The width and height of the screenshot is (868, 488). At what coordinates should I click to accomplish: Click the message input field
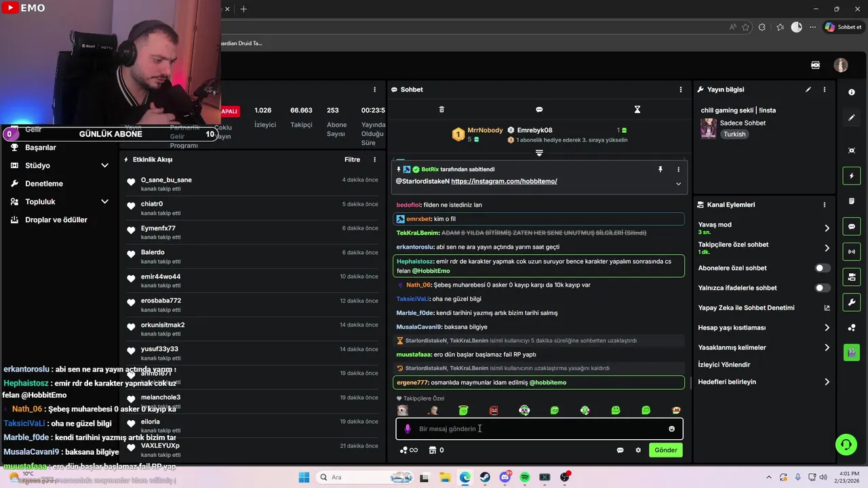click(x=539, y=429)
